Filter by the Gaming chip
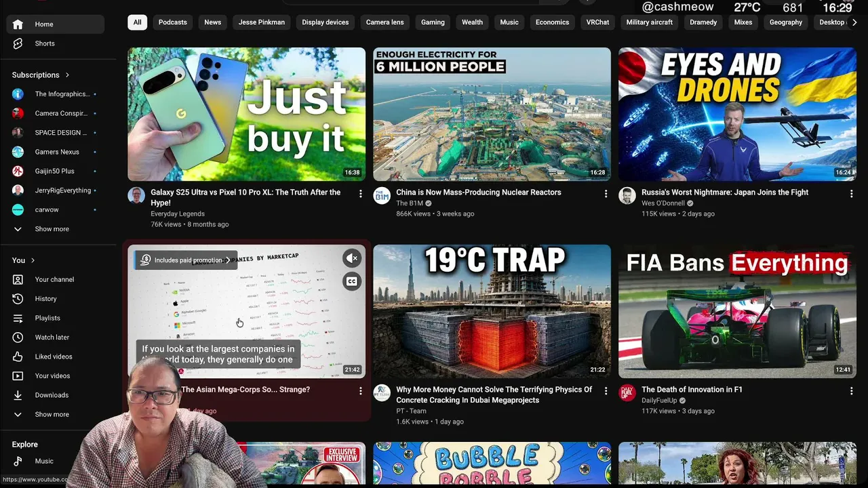This screenshot has width=868, height=488. click(x=433, y=22)
